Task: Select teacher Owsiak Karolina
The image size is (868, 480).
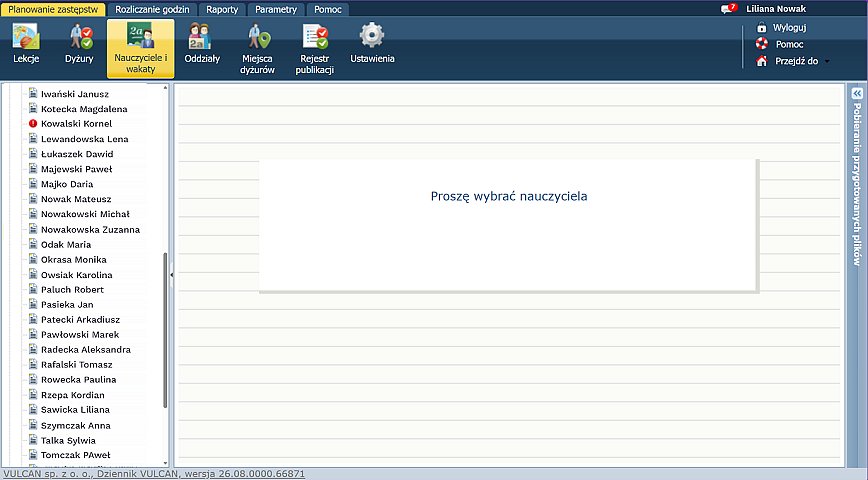Action: 76,275
